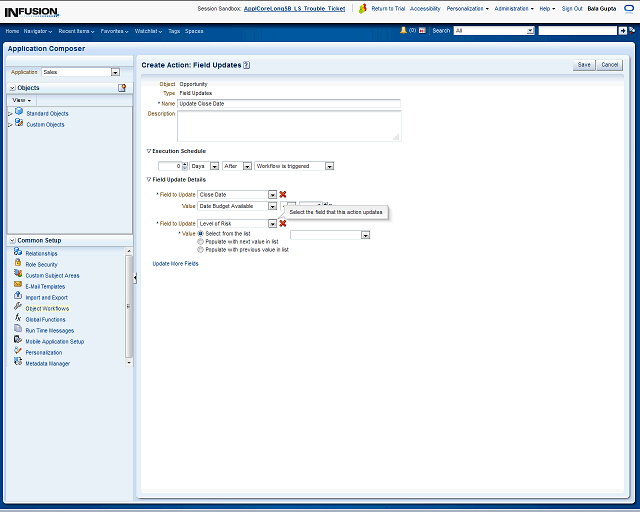The height and width of the screenshot is (512, 640).
Task: Open E-Mail Templates setup item
Action: 46,286
